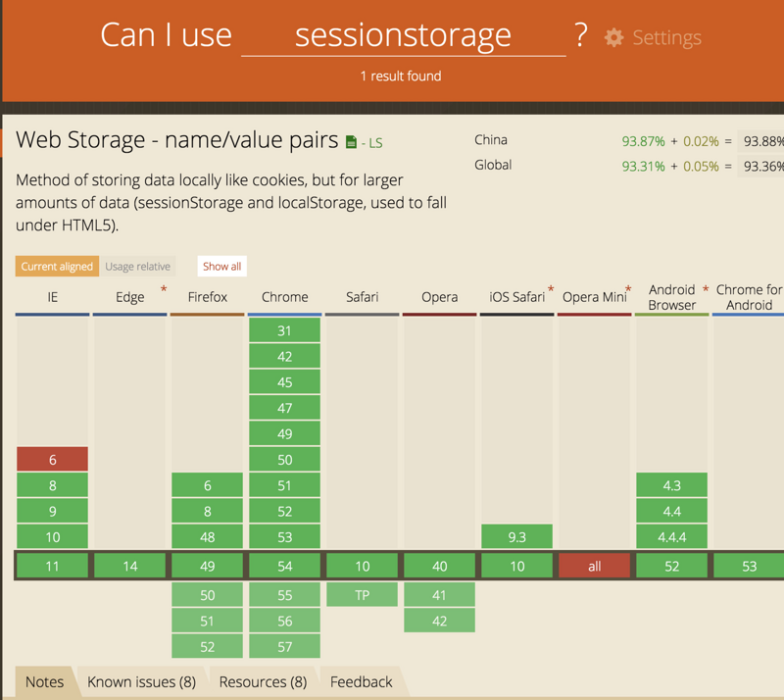Click the Opera column header
This screenshot has width=784, height=700.
(439, 297)
